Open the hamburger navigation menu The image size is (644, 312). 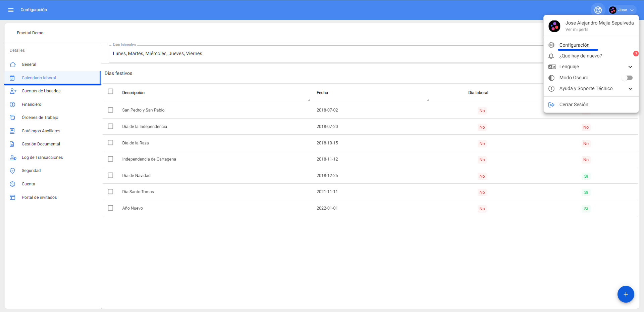[11, 10]
